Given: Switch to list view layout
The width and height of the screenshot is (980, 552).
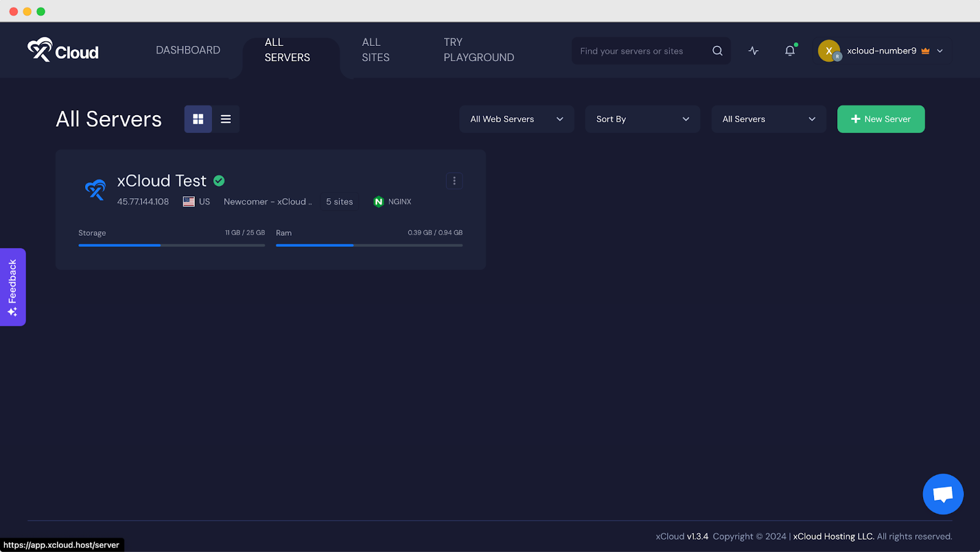Looking at the screenshot, I should pyautogui.click(x=226, y=119).
